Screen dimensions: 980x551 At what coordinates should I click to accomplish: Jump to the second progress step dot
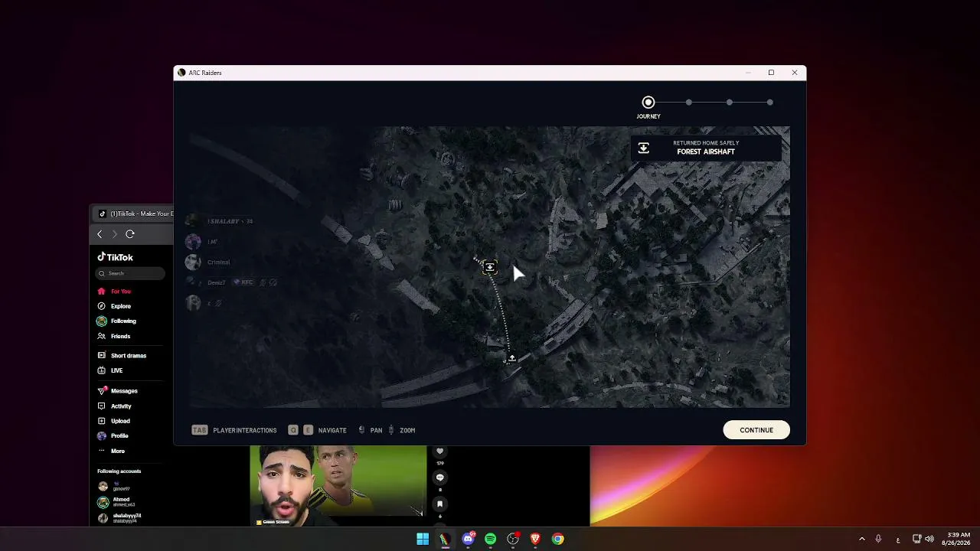[x=689, y=103]
